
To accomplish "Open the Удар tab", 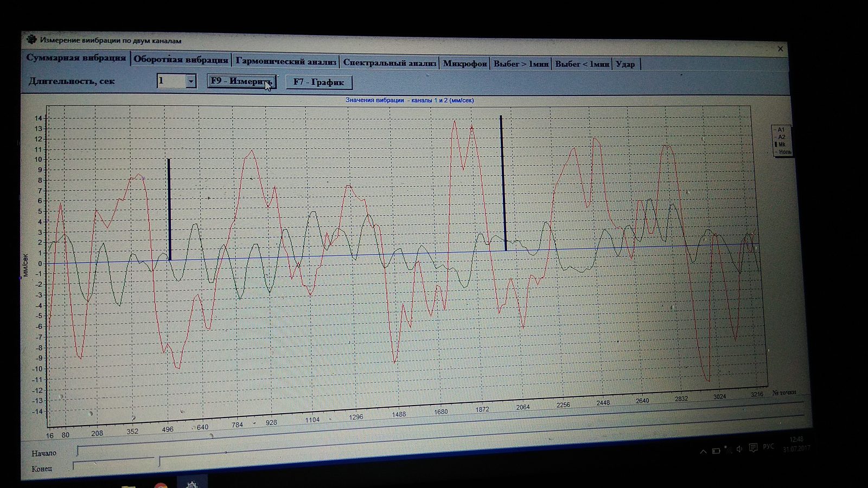I will coord(626,64).
